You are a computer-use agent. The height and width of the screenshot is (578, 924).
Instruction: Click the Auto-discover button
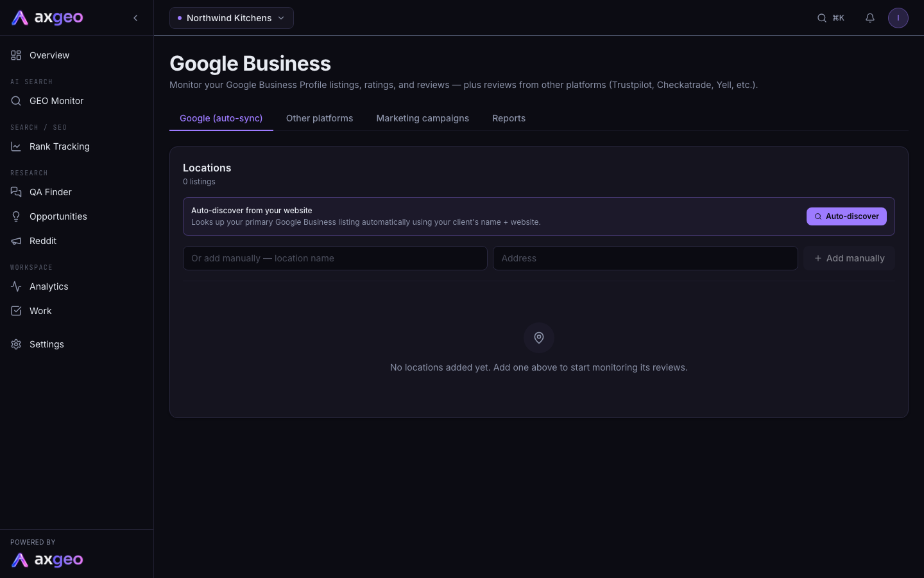tap(846, 216)
